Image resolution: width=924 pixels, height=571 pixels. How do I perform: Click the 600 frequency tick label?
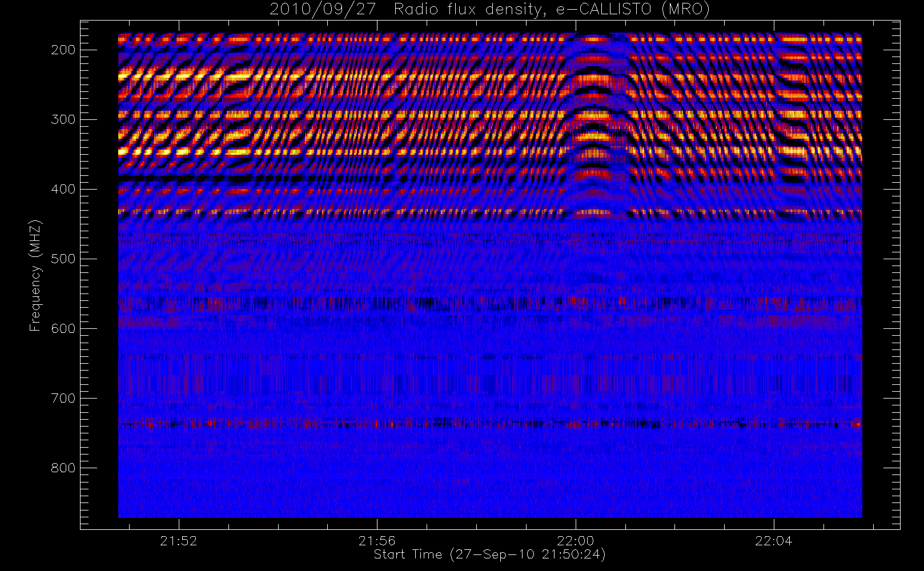[x=63, y=328]
